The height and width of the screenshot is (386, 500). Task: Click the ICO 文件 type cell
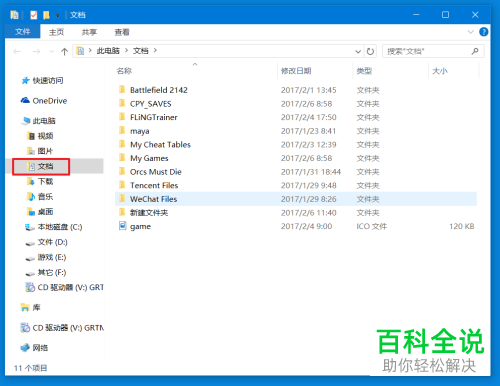click(372, 226)
